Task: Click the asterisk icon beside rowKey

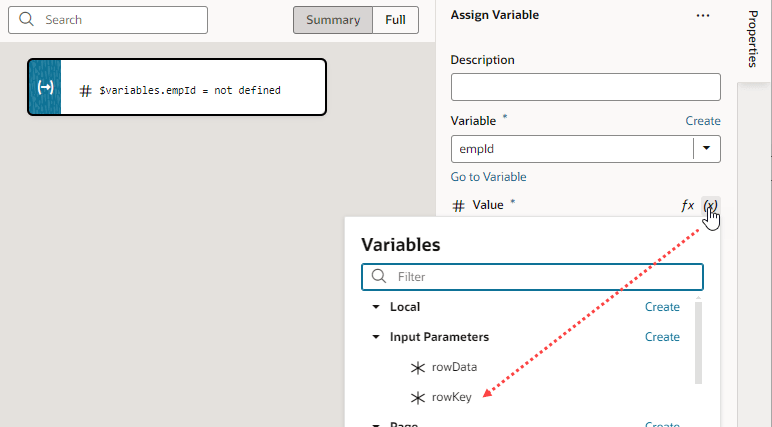Action: [418, 398]
